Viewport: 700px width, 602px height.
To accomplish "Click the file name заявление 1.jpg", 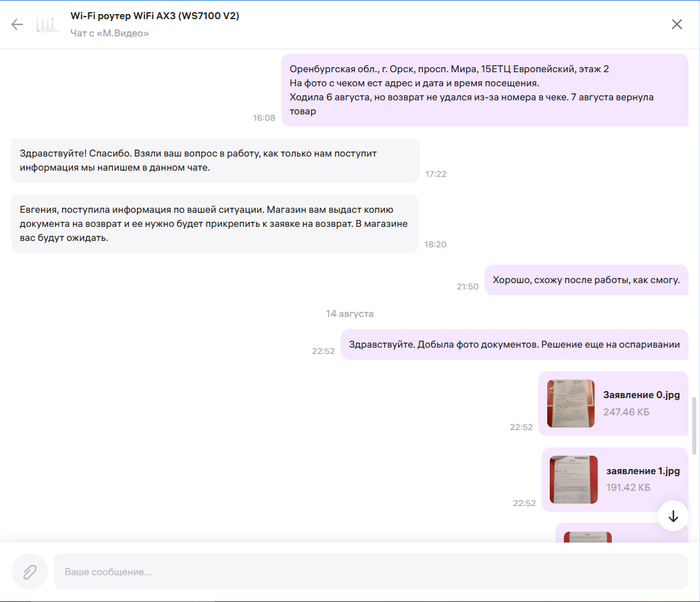I will point(643,470).
